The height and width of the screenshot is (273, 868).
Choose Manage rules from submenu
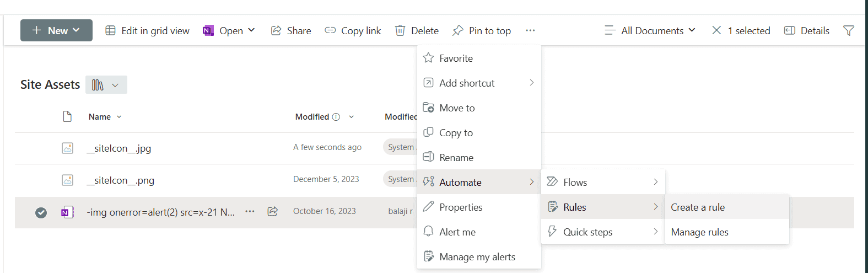click(699, 232)
